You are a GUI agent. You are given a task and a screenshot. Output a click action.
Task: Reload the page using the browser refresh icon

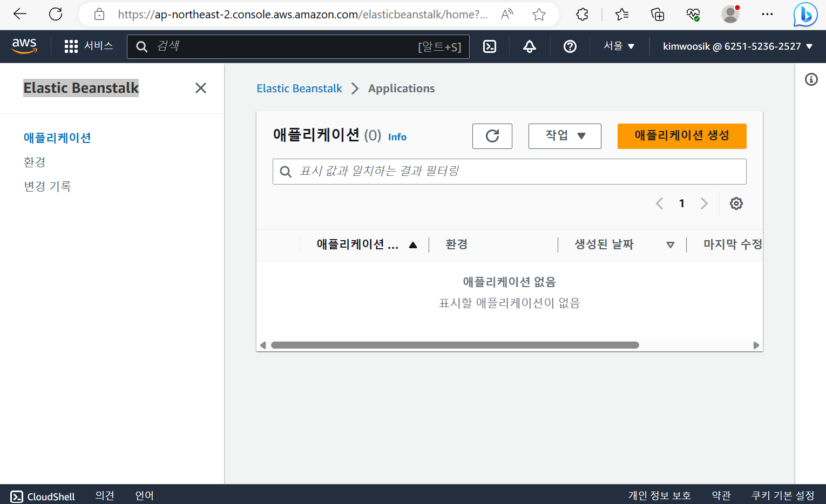pyautogui.click(x=56, y=14)
